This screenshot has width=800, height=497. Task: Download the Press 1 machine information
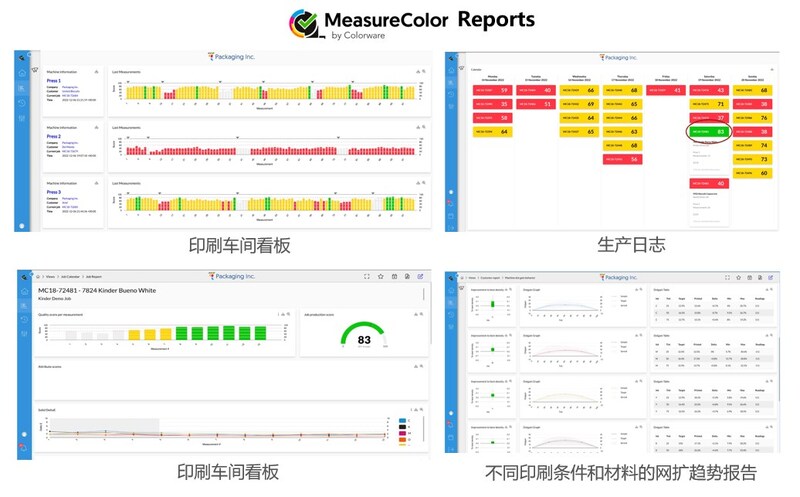click(x=96, y=72)
